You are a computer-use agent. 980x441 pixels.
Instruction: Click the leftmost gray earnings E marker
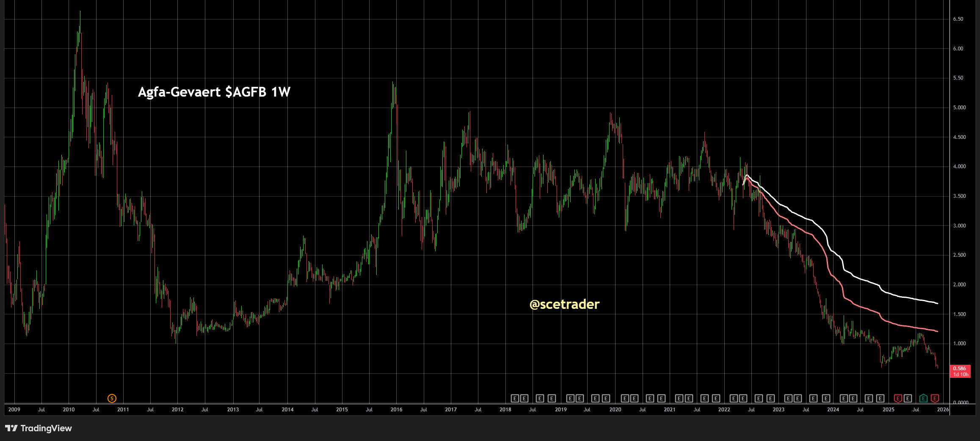coord(515,398)
